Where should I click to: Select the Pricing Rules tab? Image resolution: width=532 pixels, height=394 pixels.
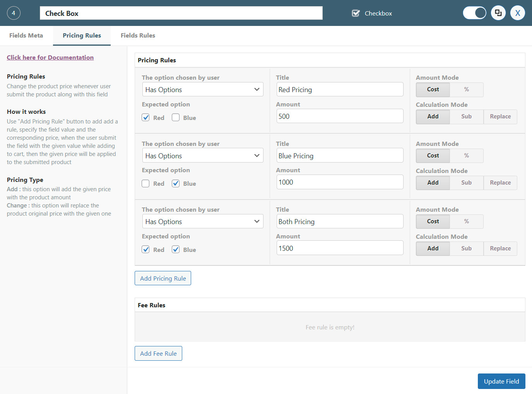(82, 36)
